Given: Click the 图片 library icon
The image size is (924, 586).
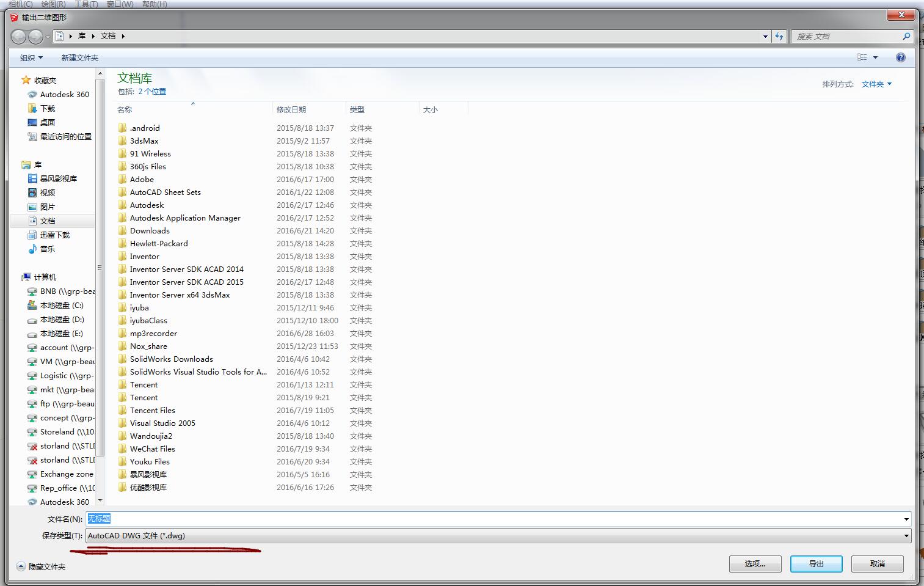Looking at the screenshot, I should (32, 207).
